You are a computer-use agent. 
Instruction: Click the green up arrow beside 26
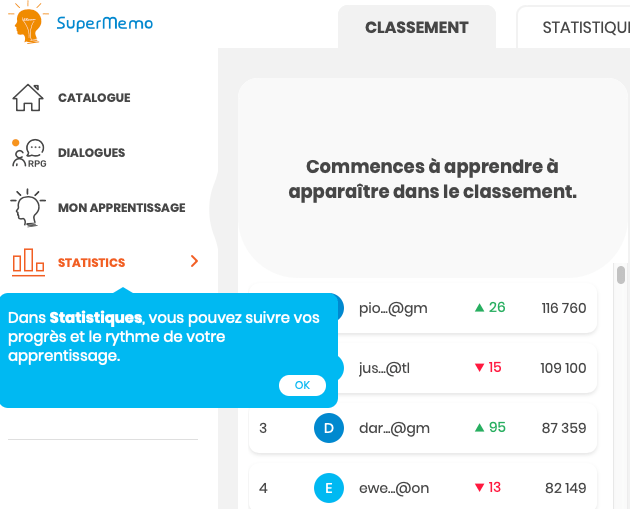click(x=480, y=308)
